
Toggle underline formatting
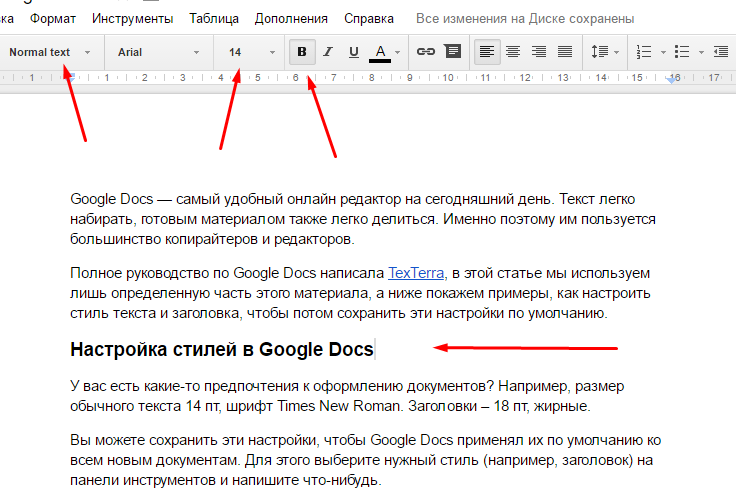tap(354, 52)
